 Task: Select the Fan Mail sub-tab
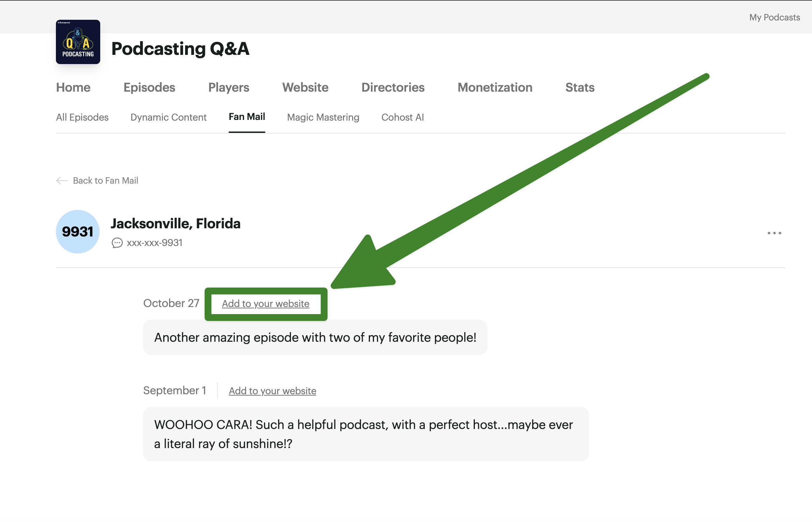click(247, 117)
